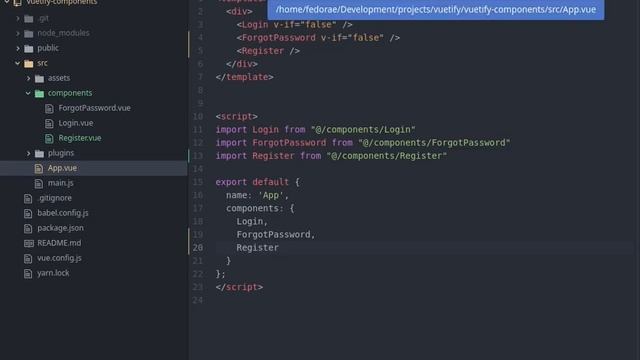Click the "@/components/ForgotPassword" import string
640x360 pixels.
point(434,143)
